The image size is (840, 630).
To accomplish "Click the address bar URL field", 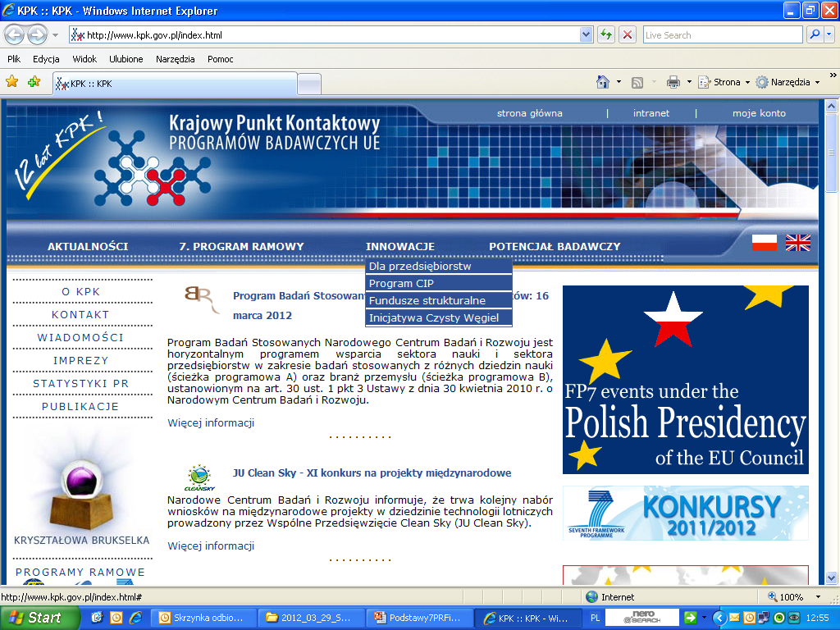I will 324,35.
